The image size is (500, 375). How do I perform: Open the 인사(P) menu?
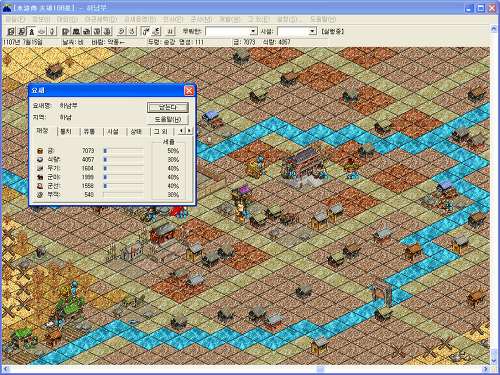(x=173, y=19)
